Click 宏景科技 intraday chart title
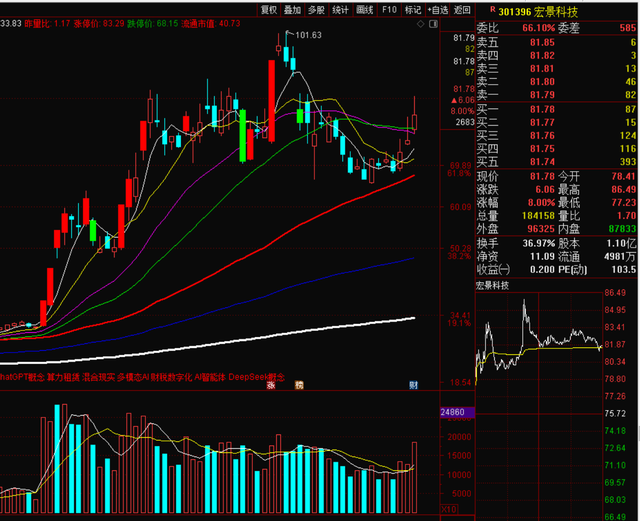The width and height of the screenshot is (640, 521). (x=492, y=285)
